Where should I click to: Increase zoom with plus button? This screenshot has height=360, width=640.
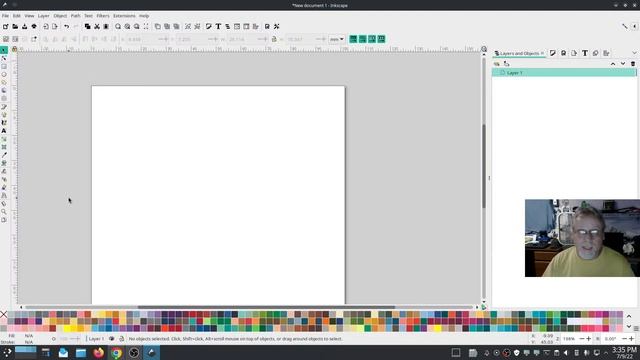coord(589,339)
